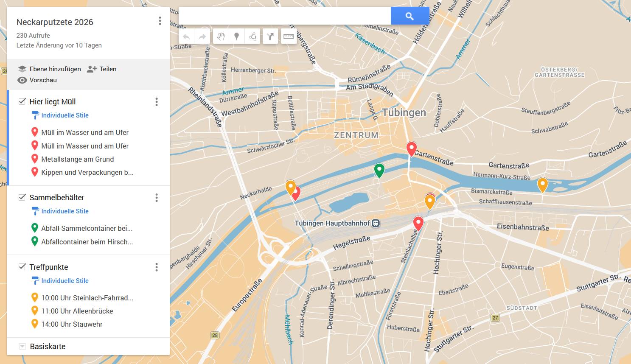Screen dimensions: 631x364
Task: Select the draw line tool
Action: coord(253,36)
